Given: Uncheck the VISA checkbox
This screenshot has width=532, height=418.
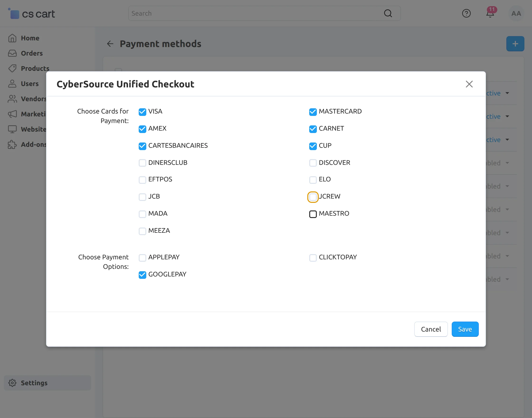Looking at the screenshot, I should point(142,112).
